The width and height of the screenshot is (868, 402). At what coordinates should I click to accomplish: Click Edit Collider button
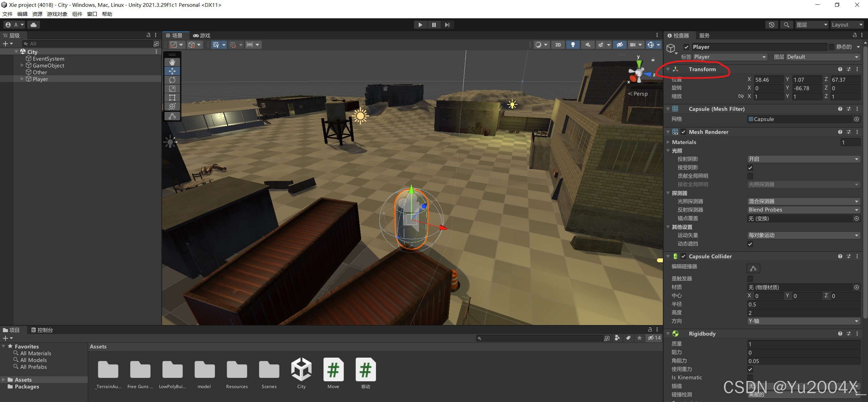(x=753, y=268)
